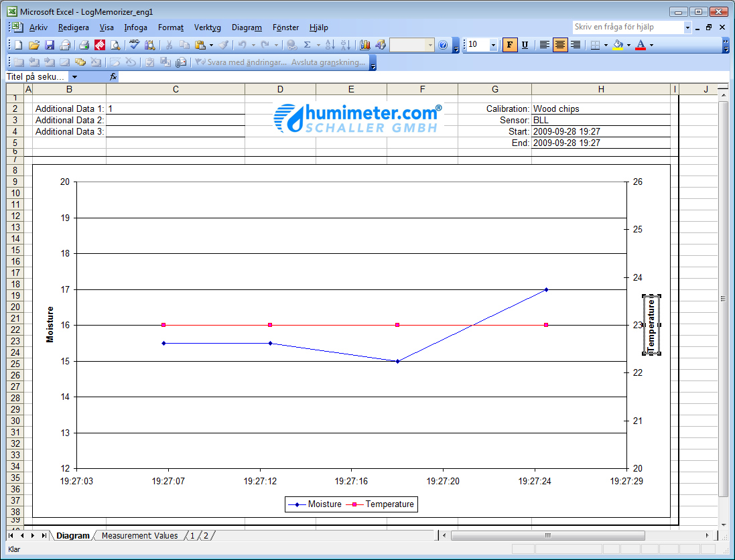Expand formatting toolbar options at right end

(726, 46)
